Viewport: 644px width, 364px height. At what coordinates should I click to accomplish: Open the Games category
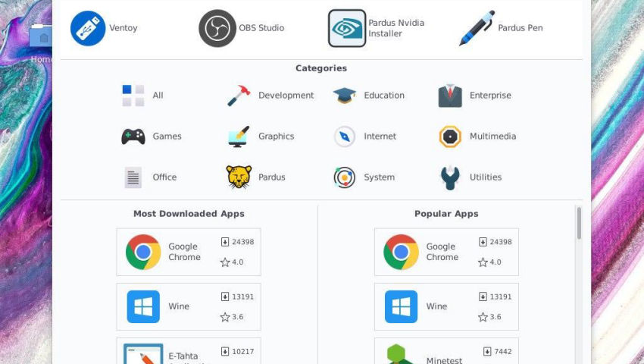[151, 136]
